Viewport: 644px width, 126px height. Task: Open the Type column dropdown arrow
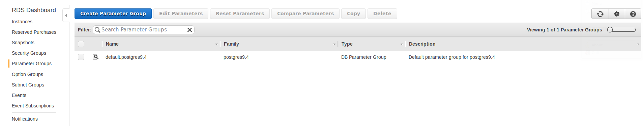tap(402, 44)
